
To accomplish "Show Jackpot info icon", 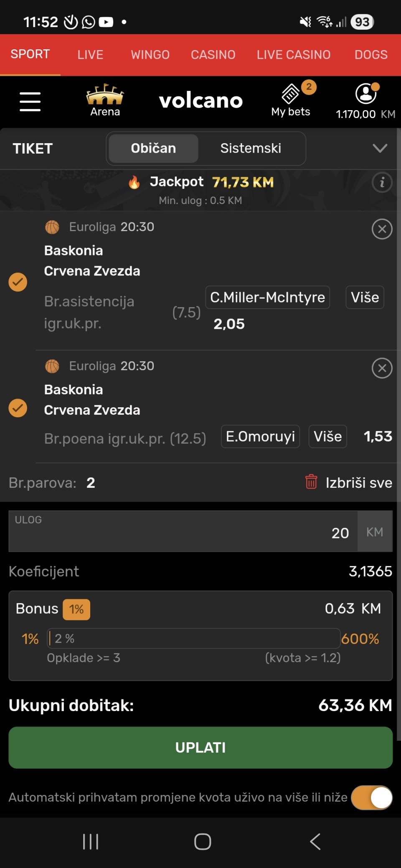I will click(x=382, y=182).
